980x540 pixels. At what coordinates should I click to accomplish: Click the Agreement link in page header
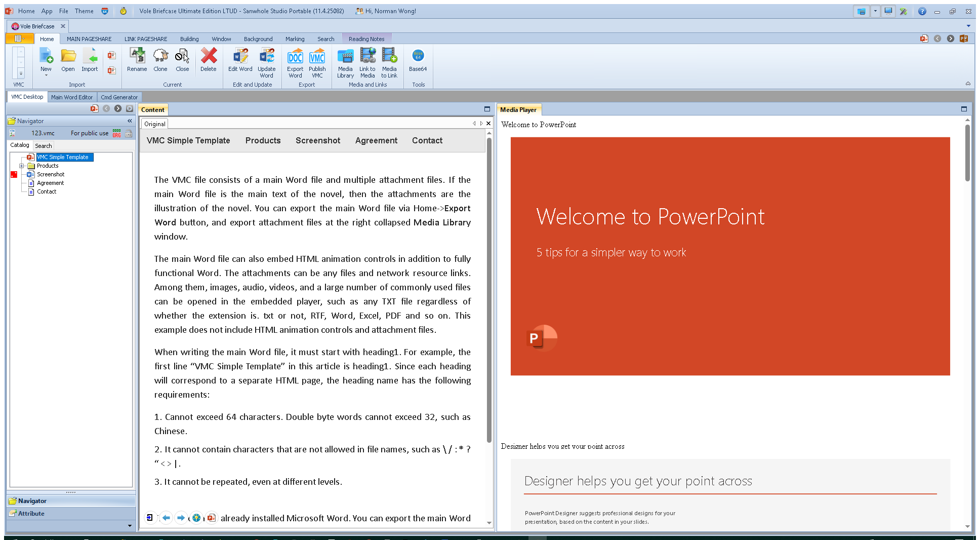[x=376, y=140]
